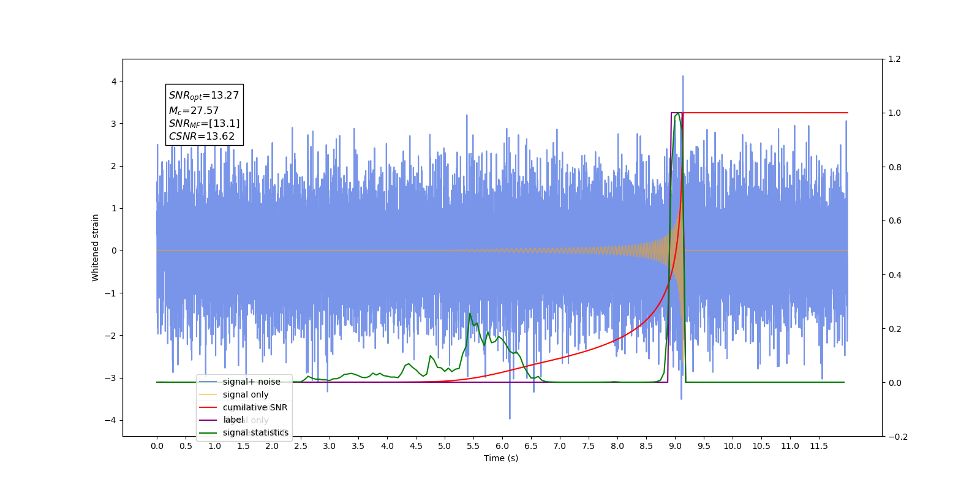Click the 8.5 tick on the time axis
This screenshot has width=980, height=490.
[x=646, y=446]
